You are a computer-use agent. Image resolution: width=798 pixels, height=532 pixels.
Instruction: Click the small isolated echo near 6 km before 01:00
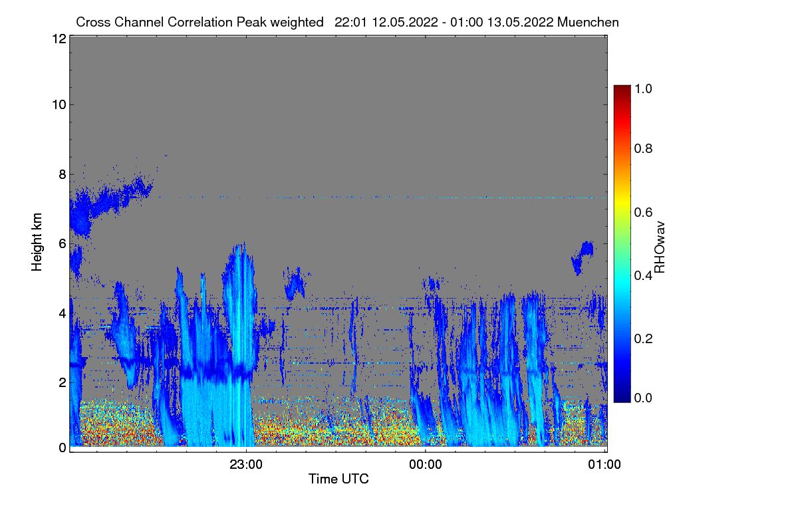pos(583,257)
